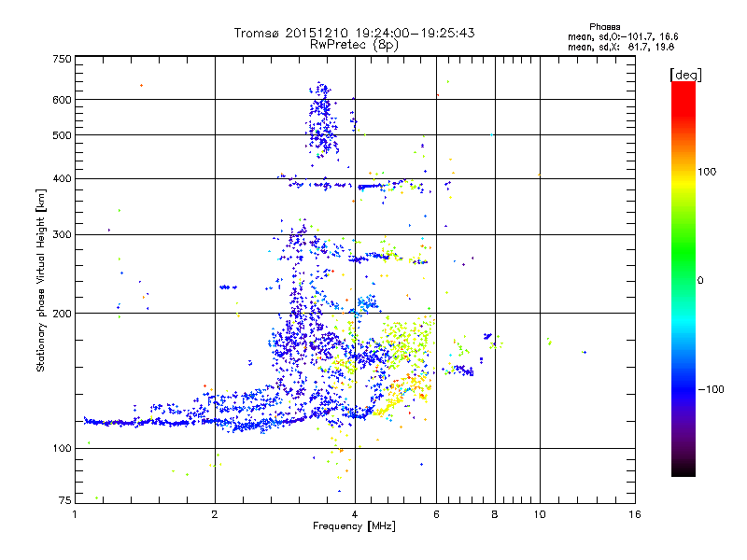The height and width of the screenshot is (560, 747).
Task: Pick the green zero-degree region of the colorbar
Action: pyautogui.click(x=684, y=280)
